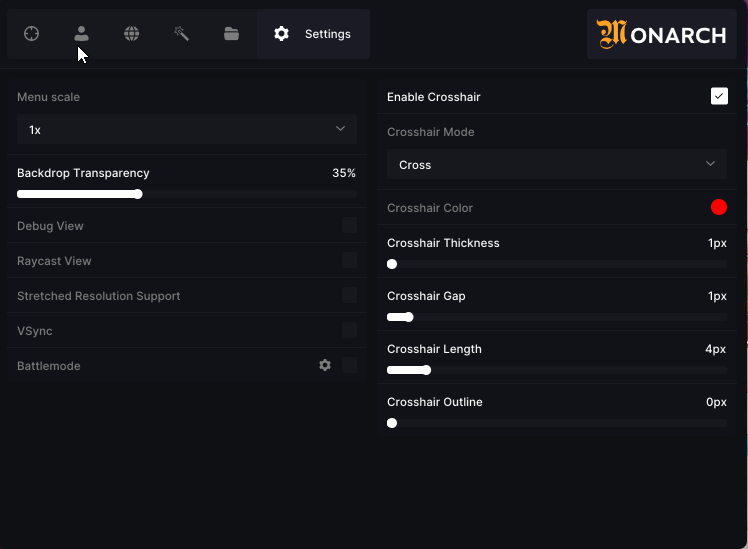Open Battlemode gear options
Screen dimensions: 748x549
click(x=325, y=365)
